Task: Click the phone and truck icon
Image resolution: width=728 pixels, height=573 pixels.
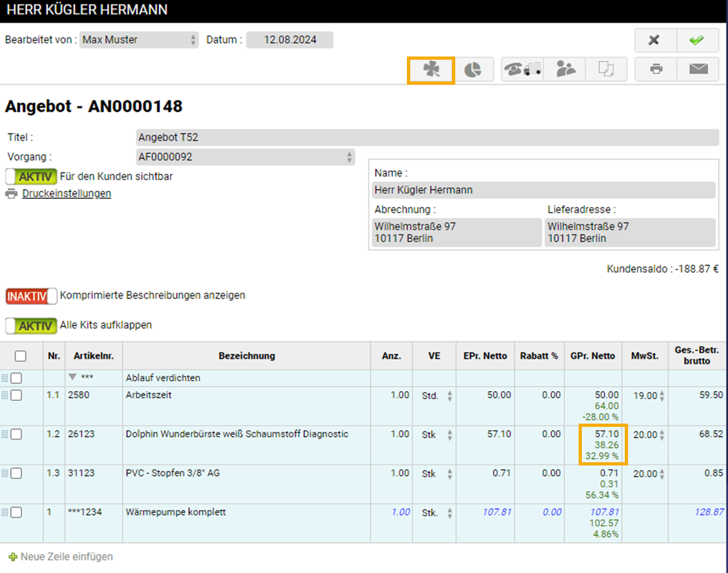Action: (x=522, y=70)
